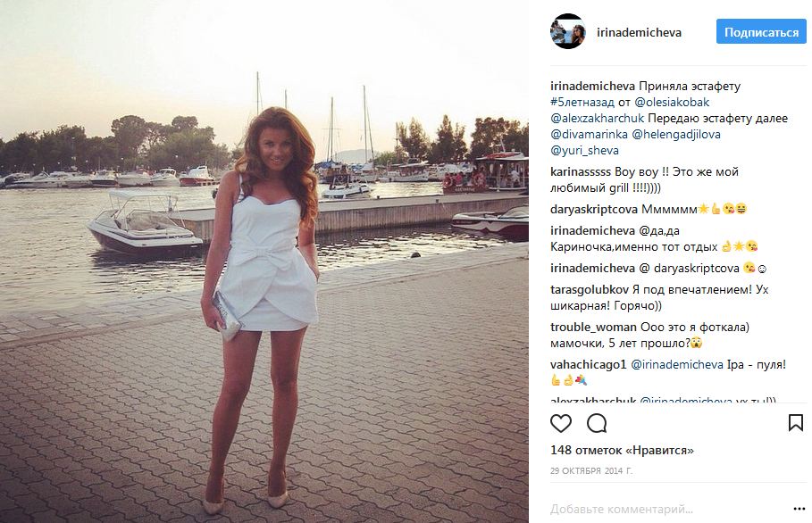Viewport: 812px width, 523px height.
Task: Open hashtag #5летназад
Action: click(x=582, y=102)
